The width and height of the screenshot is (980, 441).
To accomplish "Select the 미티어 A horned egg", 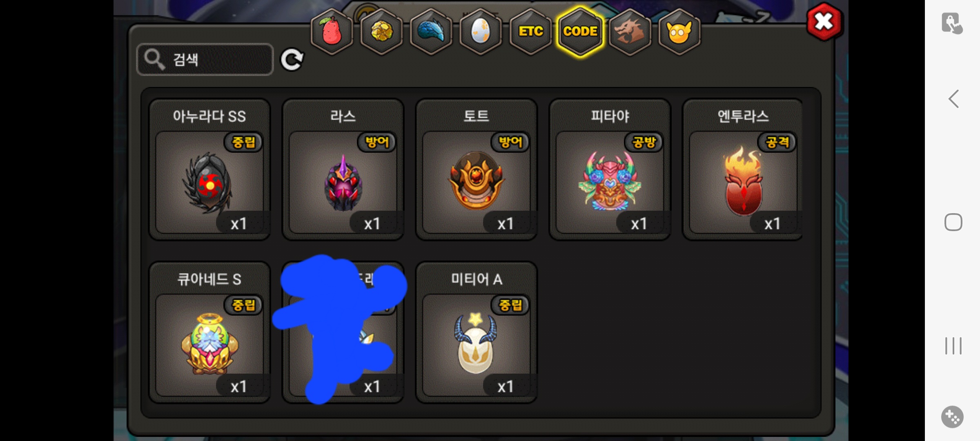I will tap(477, 332).
